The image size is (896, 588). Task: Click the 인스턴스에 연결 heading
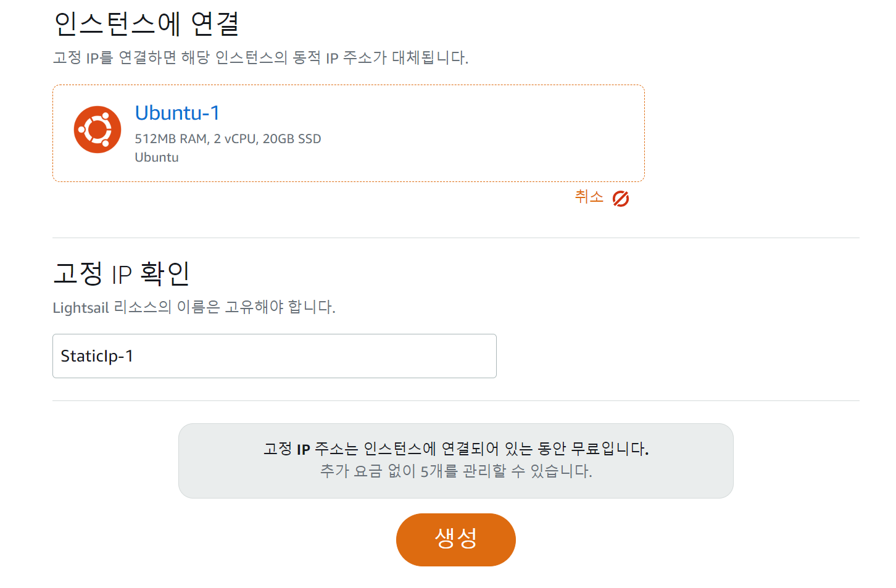tap(147, 24)
